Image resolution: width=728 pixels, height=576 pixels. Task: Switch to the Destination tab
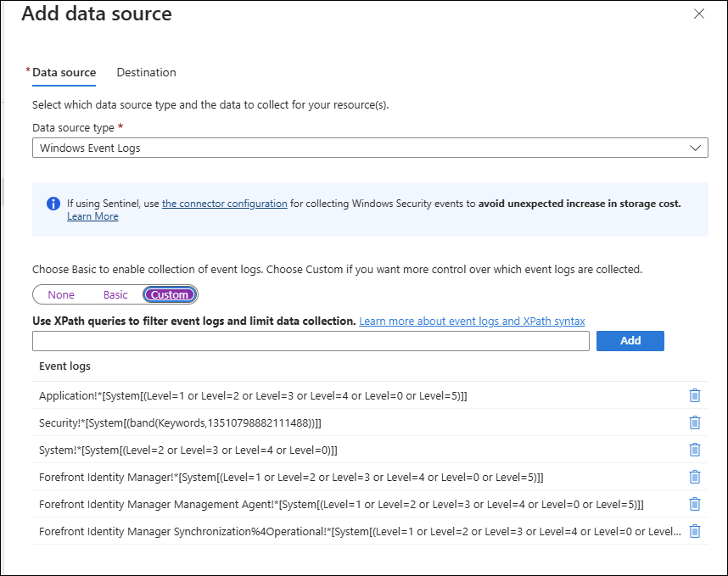pos(146,72)
